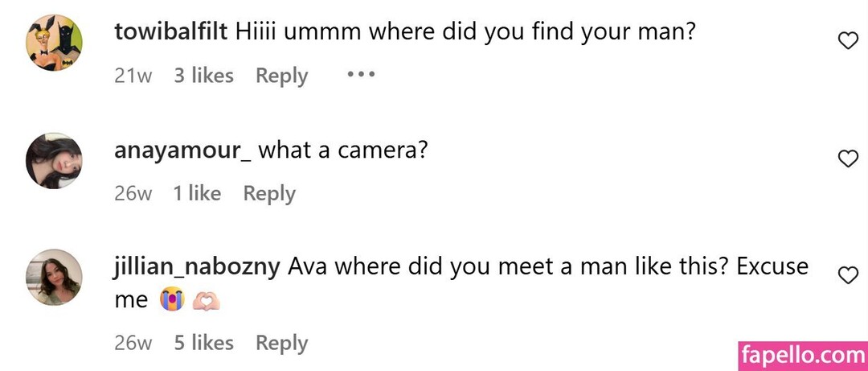
Task: Visit the anayamour_ username link
Action: [182, 150]
